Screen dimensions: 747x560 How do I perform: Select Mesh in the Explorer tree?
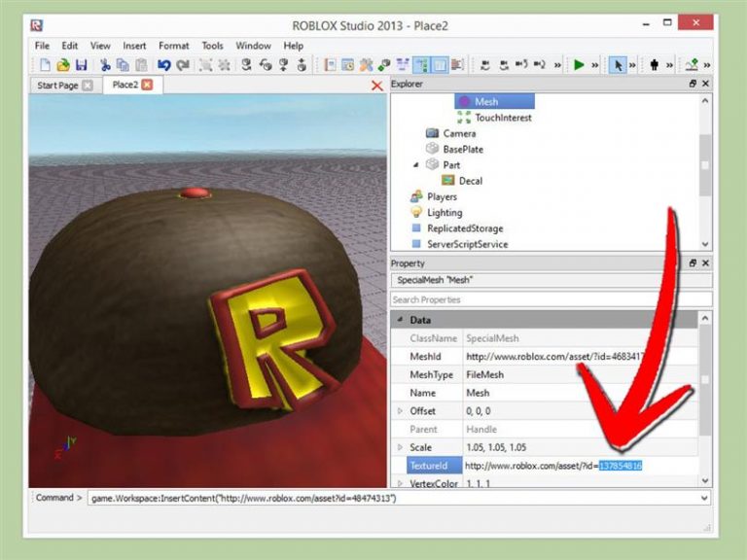494,101
